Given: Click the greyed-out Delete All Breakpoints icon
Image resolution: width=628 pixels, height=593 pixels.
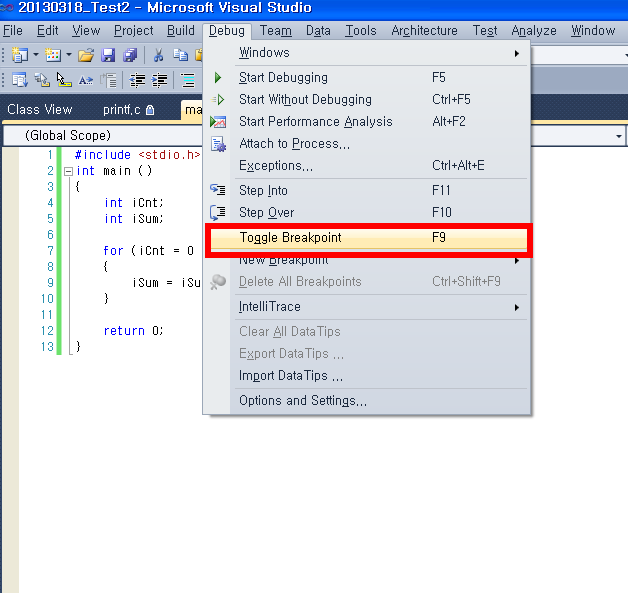Looking at the screenshot, I should tap(218, 281).
